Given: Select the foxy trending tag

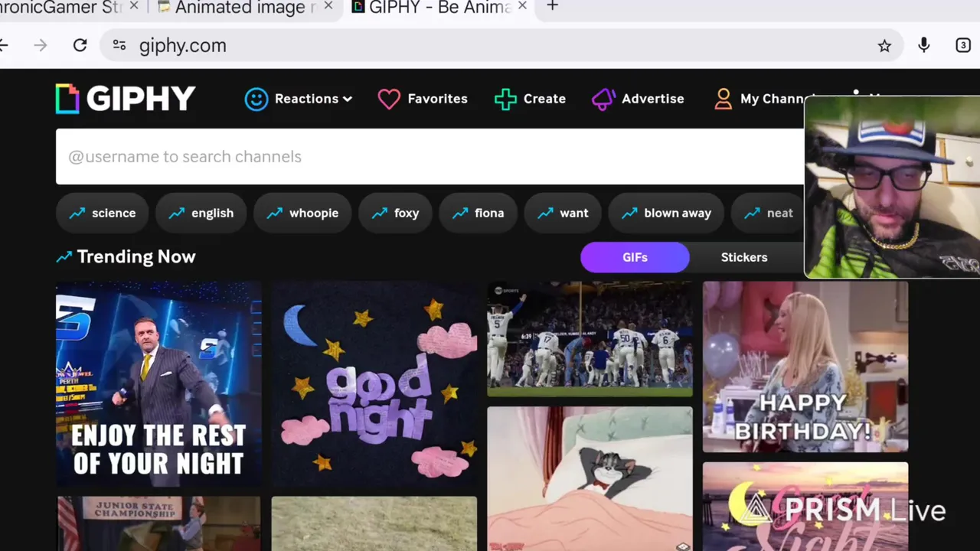Looking at the screenshot, I should pos(395,213).
